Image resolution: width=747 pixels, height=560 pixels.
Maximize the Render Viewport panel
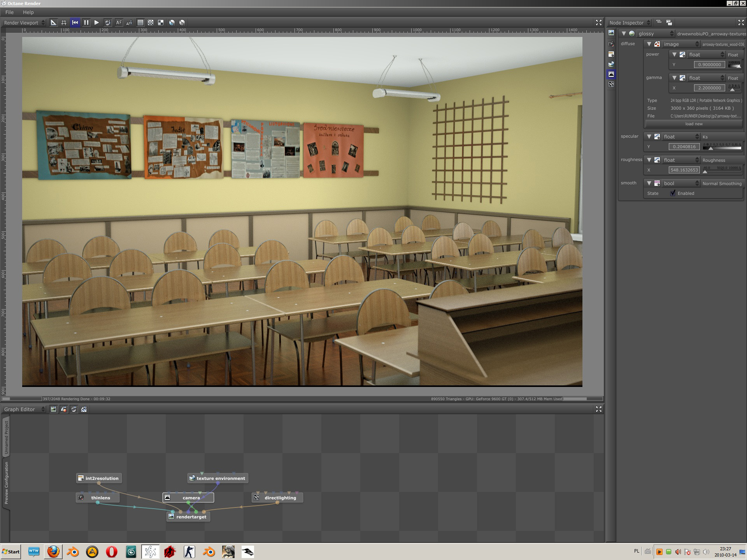click(598, 23)
